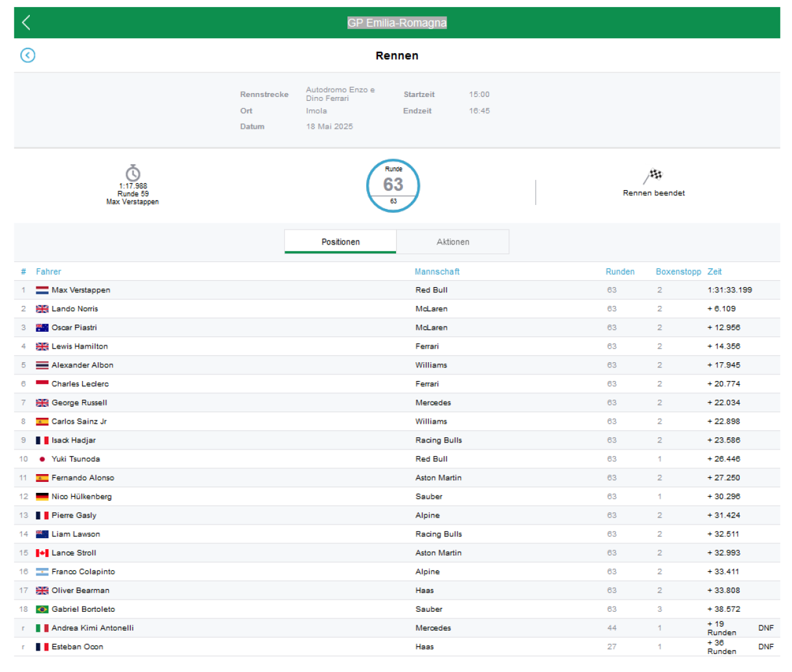Click the fastest lap stopwatch icon
792x672 pixels.
pyautogui.click(x=133, y=173)
